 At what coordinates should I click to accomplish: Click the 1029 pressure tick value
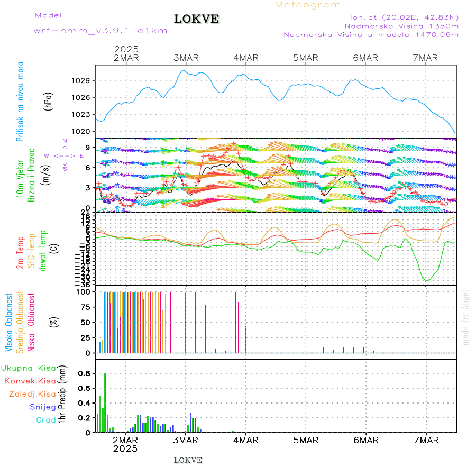tap(80, 80)
